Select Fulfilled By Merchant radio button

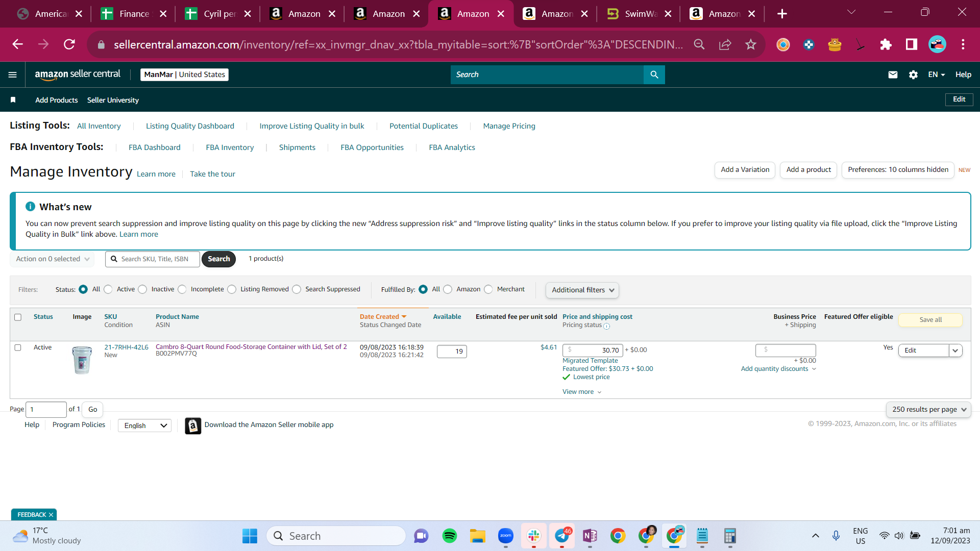(488, 289)
